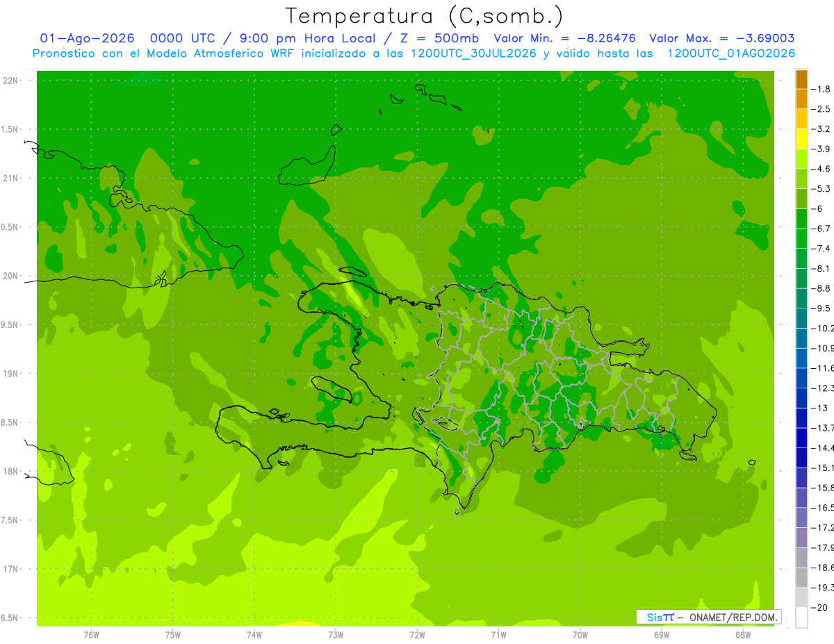834x644 pixels.
Task: Click the '-1.8' legend value
Action: tap(821, 89)
